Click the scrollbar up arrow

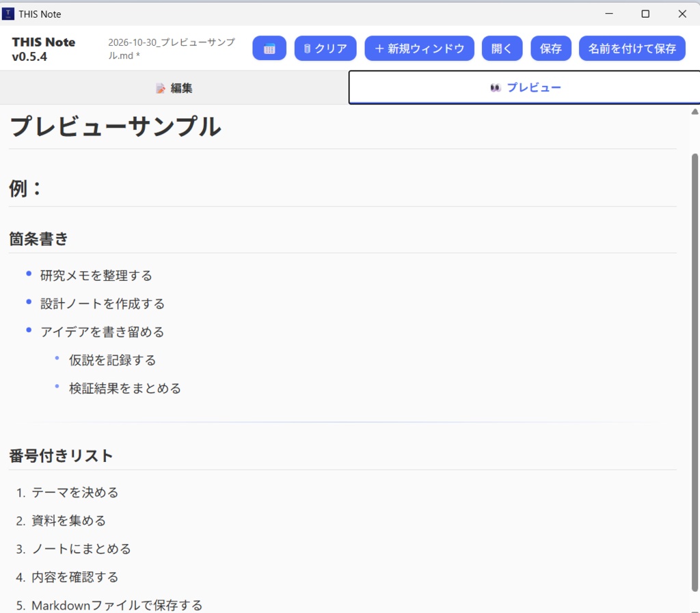(x=695, y=111)
